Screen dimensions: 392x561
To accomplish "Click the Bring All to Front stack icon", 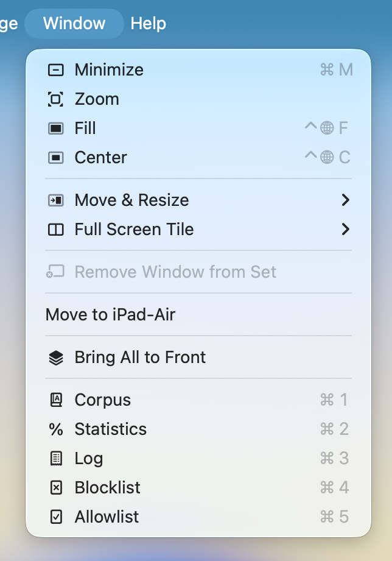I will coord(55,358).
